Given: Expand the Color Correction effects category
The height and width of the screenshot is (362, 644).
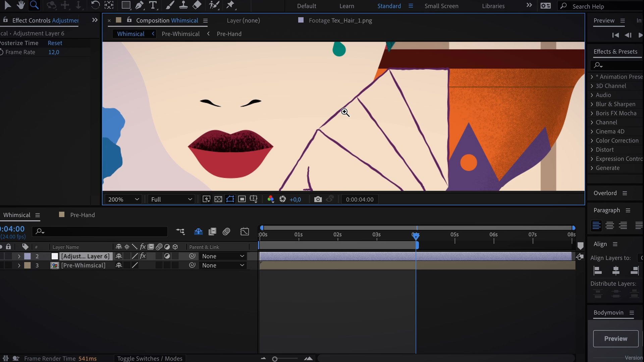Looking at the screenshot, I should (592, 141).
